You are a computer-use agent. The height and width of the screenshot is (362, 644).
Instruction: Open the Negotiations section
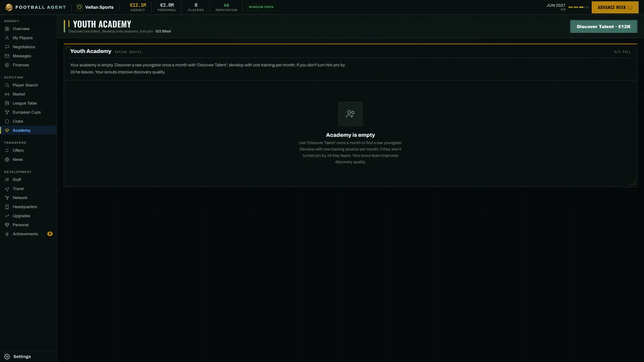pos(29,47)
